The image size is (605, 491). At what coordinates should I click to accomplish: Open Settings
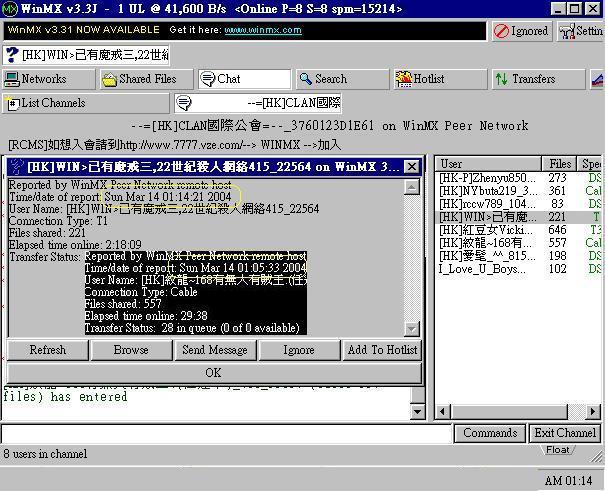coord(581,31)
